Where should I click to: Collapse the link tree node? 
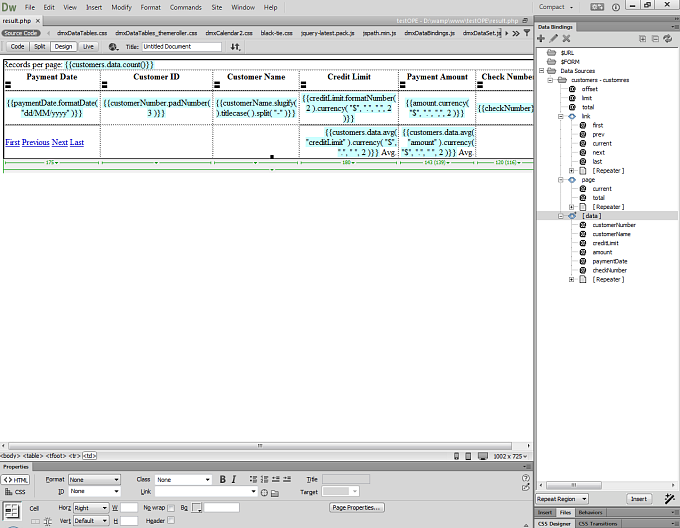pyautogui.click(x=561, y=116)
